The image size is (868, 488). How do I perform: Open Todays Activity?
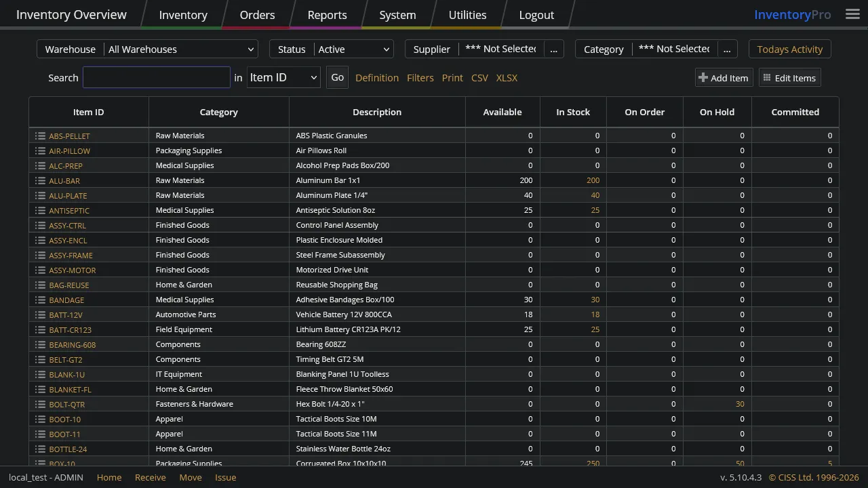(x=789, y=49)
